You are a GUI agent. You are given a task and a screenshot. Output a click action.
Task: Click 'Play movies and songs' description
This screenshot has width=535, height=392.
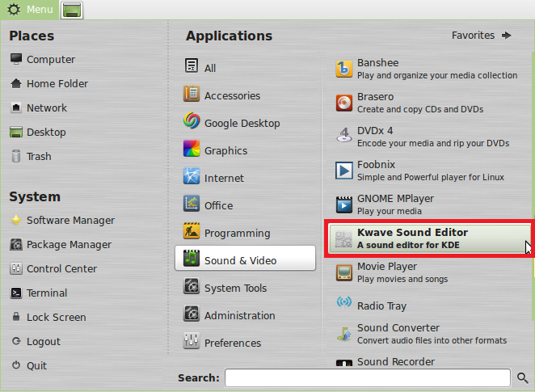tap(402, 279)
